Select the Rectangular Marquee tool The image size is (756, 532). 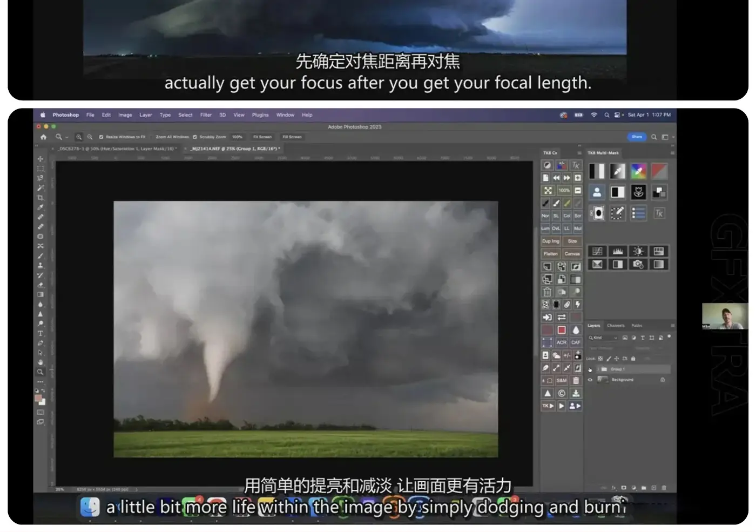[x=40, y=169]
